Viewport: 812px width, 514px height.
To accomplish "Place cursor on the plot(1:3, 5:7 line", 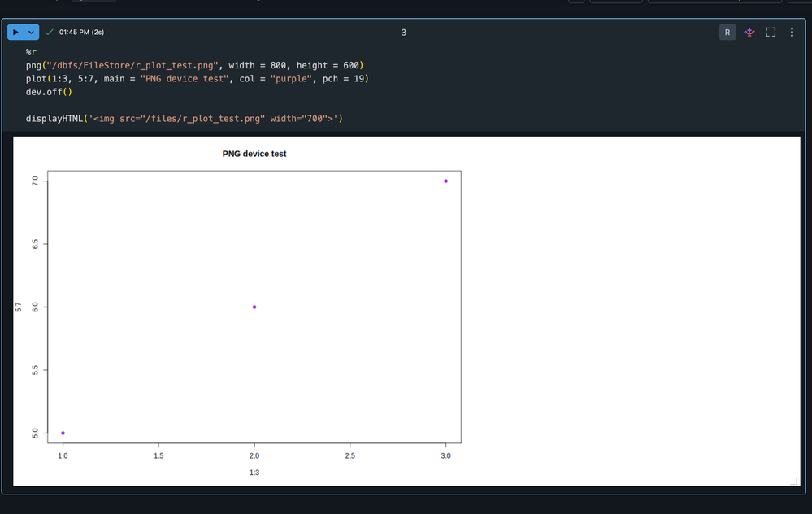I will (x=198, y=79).
